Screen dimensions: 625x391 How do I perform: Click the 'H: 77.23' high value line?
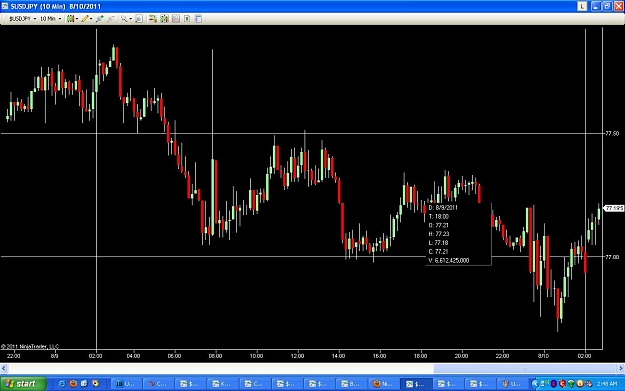click(438, 234)
